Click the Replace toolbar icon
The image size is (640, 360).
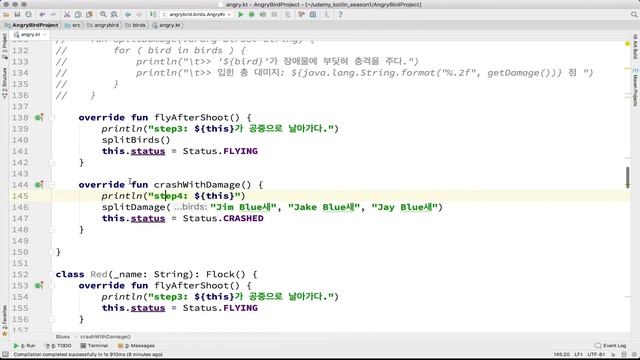coord(114,14)
